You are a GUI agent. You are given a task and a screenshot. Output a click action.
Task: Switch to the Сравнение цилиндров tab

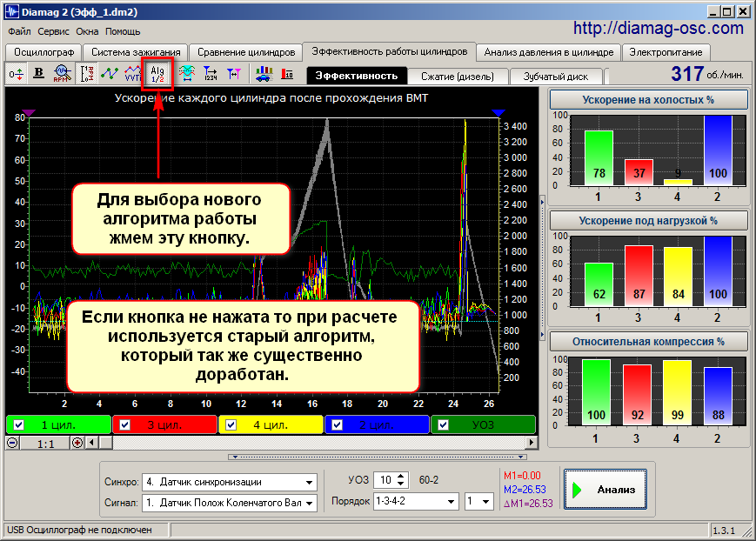point(246,52)
